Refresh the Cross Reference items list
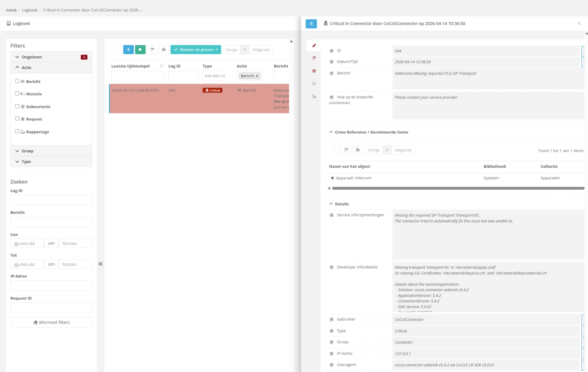 [x=346, y=150]
